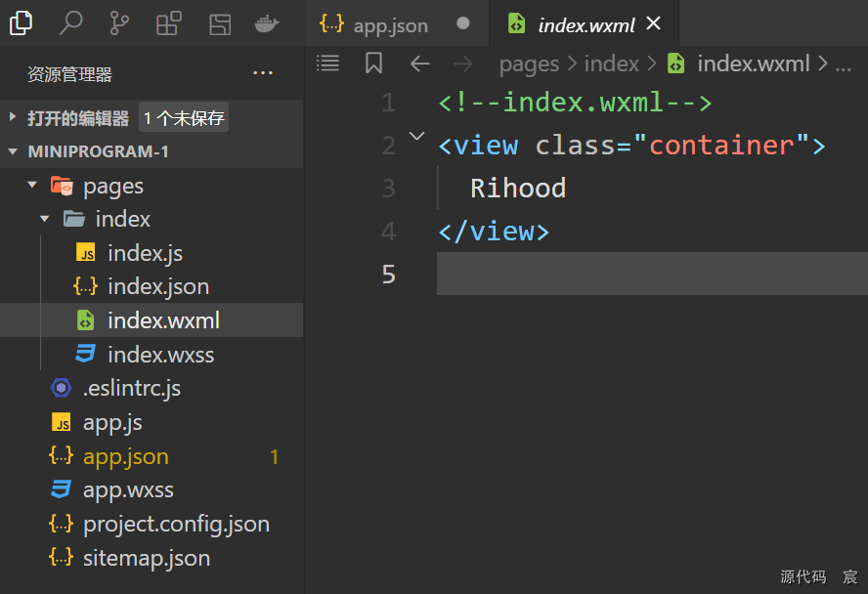Click the 资源管理器 panel title
868x594 pixels.
pos(69,74)
